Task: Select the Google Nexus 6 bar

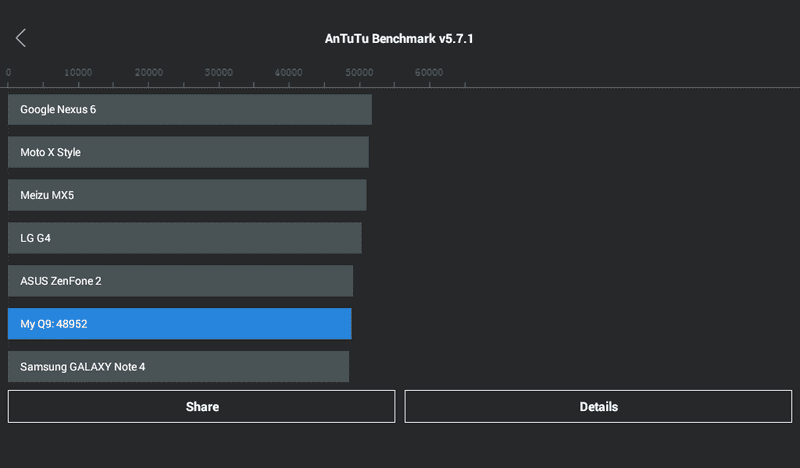Action: 190,109
